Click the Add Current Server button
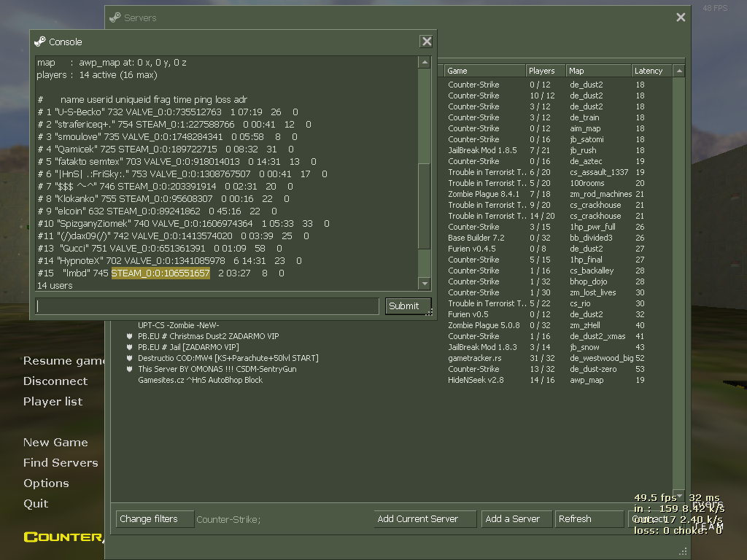 425,519
